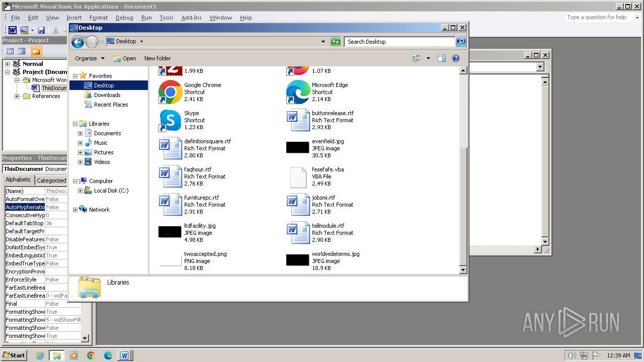Switch to Categorized properties tab
The height and width of the screenshot is (362, 644).
pos(51,180)
